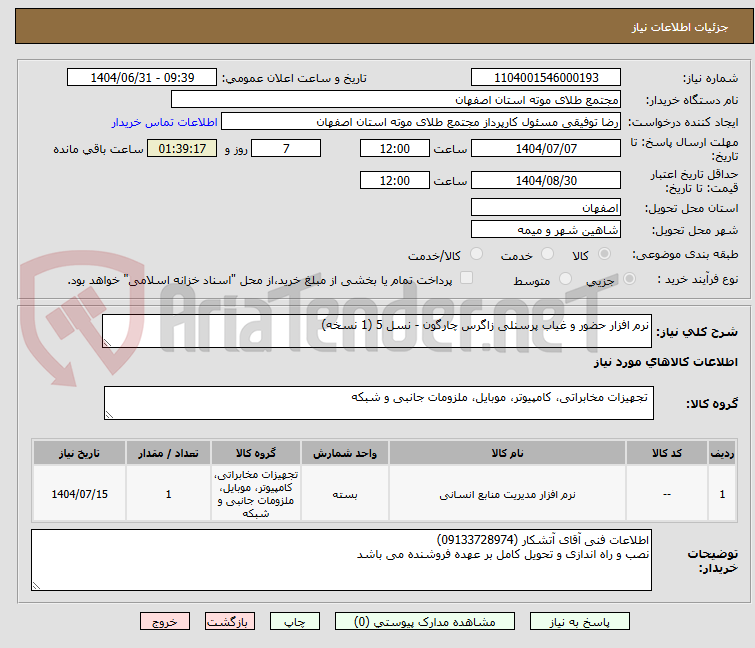This screenshot has height=648, width=755.
Task: Click the unit cell بسته
Action: pos(345,494)
